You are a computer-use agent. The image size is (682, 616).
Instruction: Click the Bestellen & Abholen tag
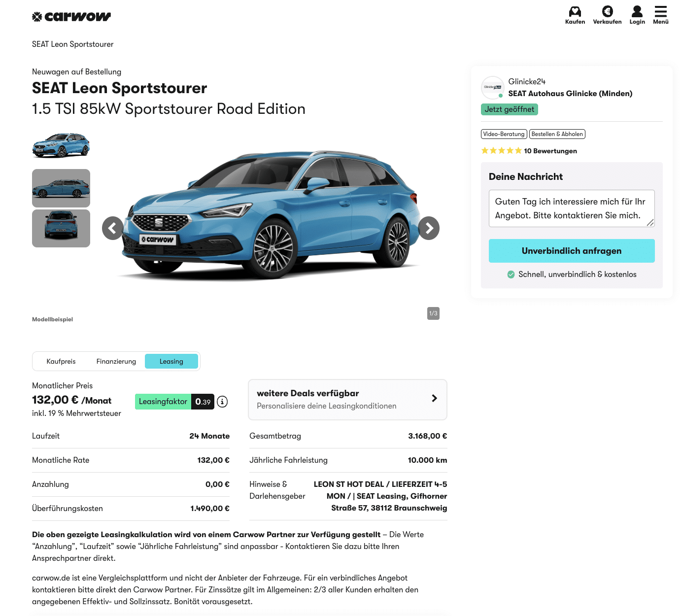[557, 134]
